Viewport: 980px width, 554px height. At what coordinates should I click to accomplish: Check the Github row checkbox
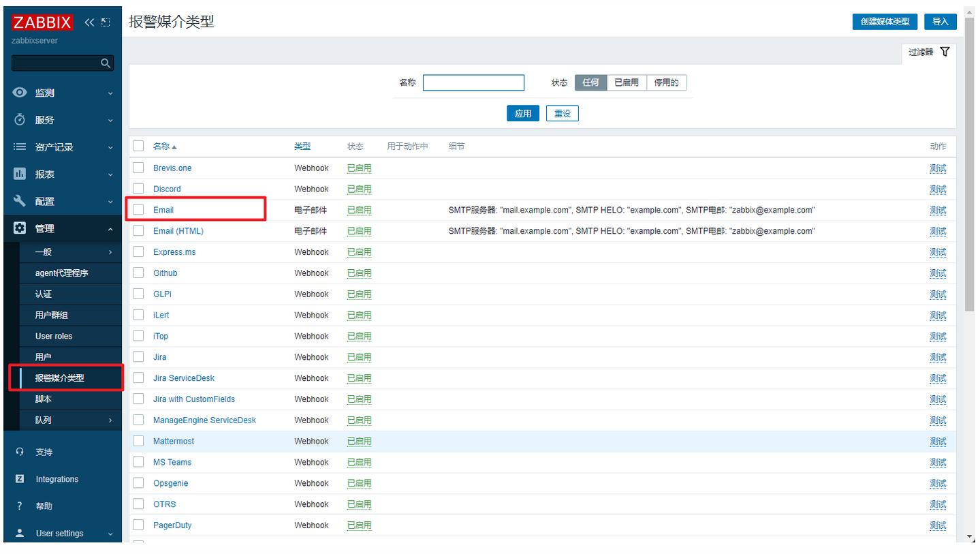[138, 273]
